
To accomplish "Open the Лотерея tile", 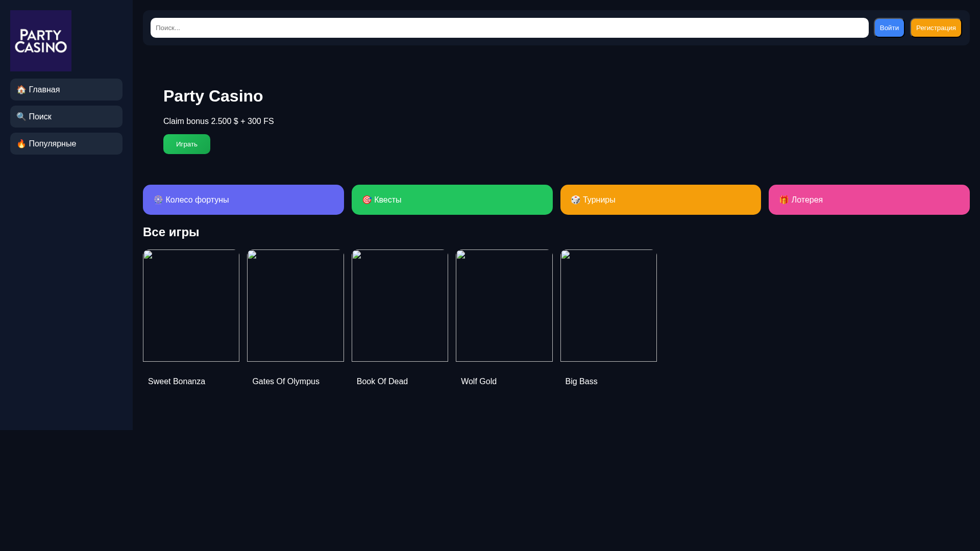I will point(869,199).
